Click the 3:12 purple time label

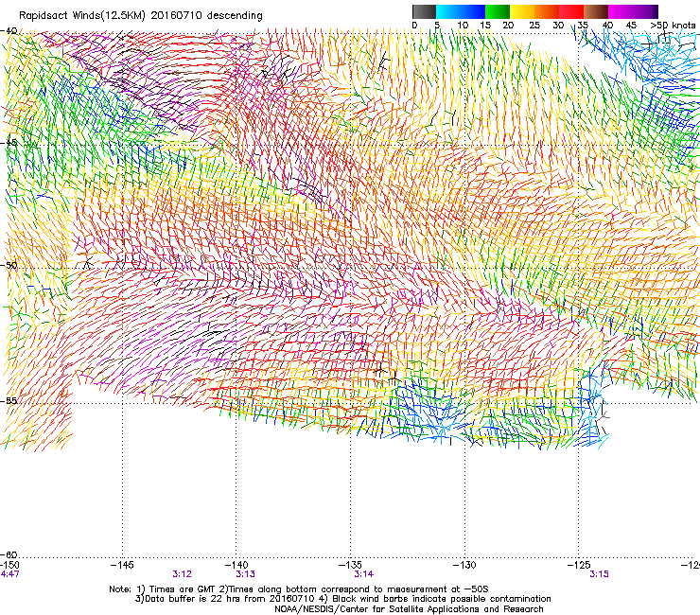(183, 574)
